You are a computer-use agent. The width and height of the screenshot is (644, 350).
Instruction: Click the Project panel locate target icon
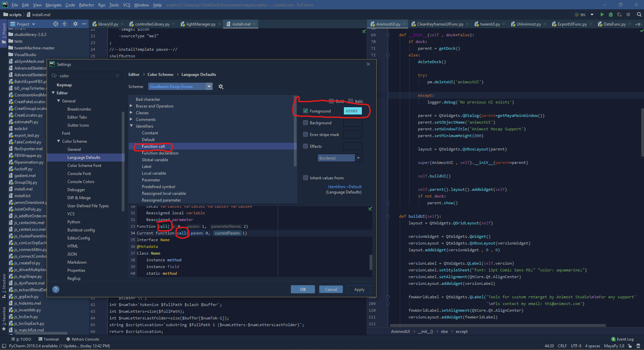pyautogui.click(x=56, y=24)
